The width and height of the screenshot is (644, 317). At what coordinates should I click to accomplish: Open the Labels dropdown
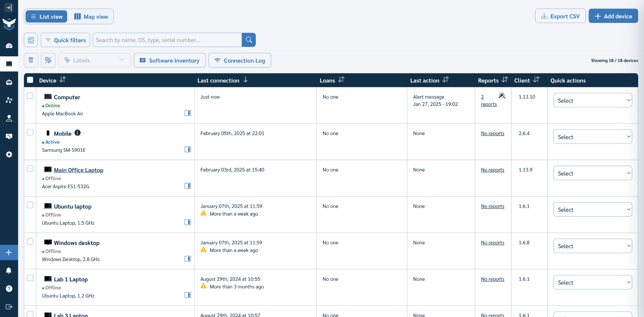point(94,60)
